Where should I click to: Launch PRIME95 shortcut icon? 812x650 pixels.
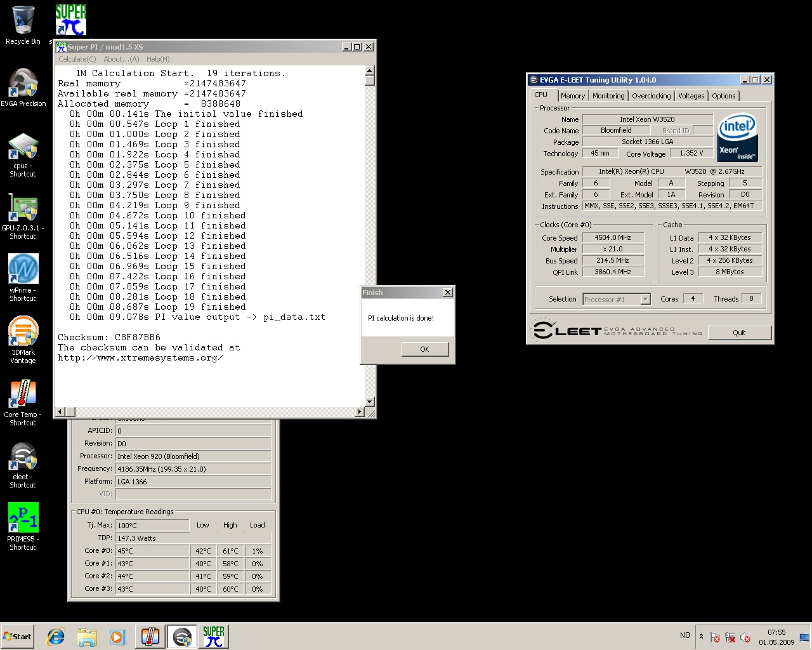click(x=23, y=527)
